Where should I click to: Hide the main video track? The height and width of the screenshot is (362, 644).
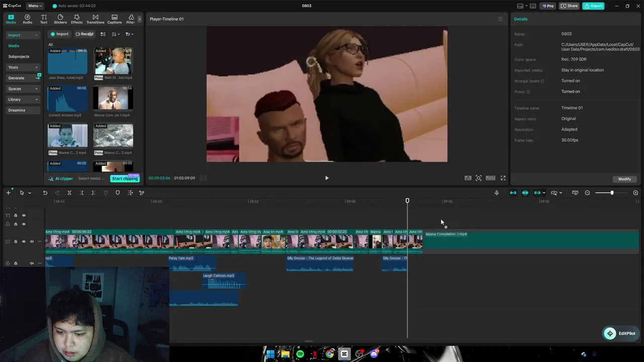24,241
